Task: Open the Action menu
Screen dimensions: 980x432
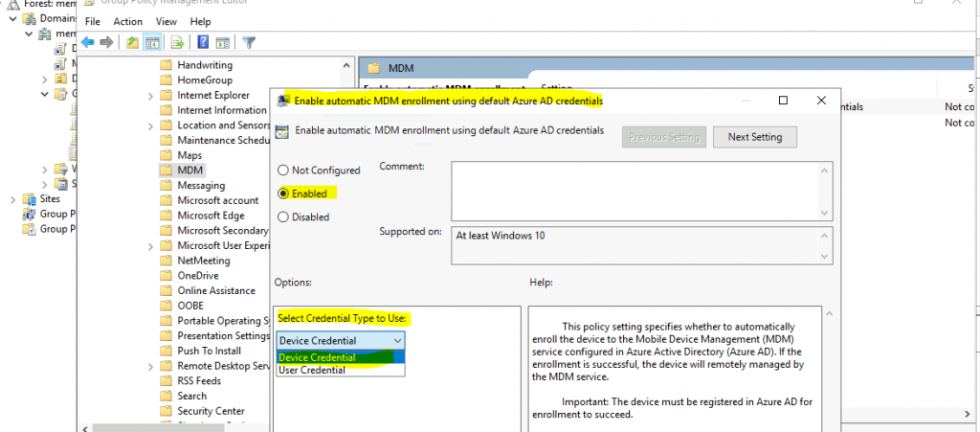Action: pyautogui.click(x=127, y=21)
